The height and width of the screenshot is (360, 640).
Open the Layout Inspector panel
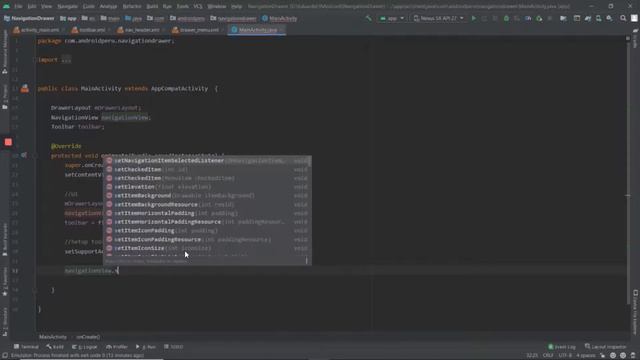pos(606,347)
